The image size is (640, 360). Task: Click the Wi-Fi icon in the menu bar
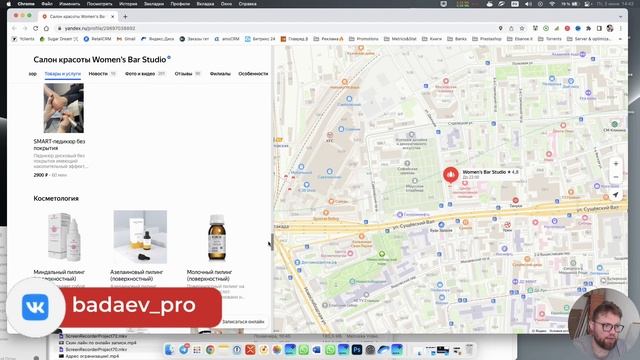[552, 4]
